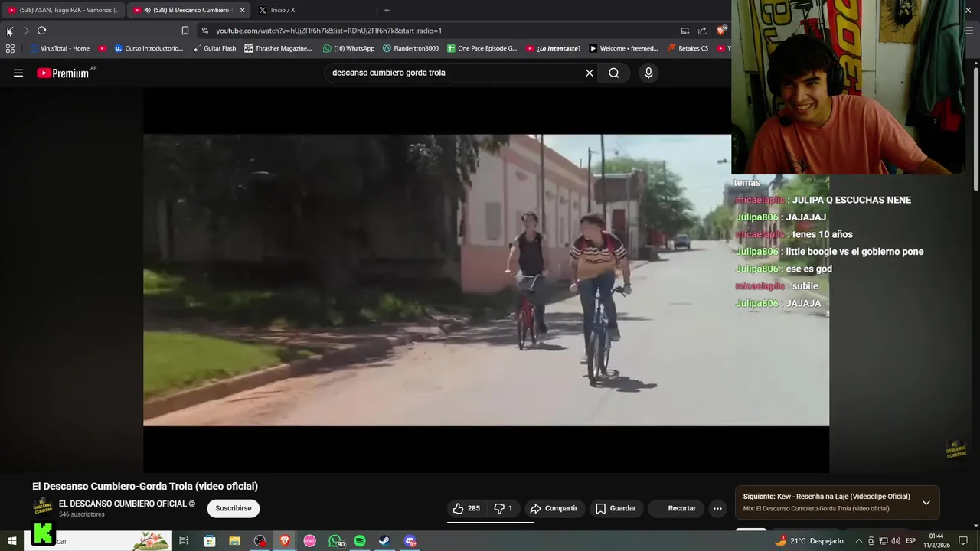Open the browser apps grid icon

[10, 48]
